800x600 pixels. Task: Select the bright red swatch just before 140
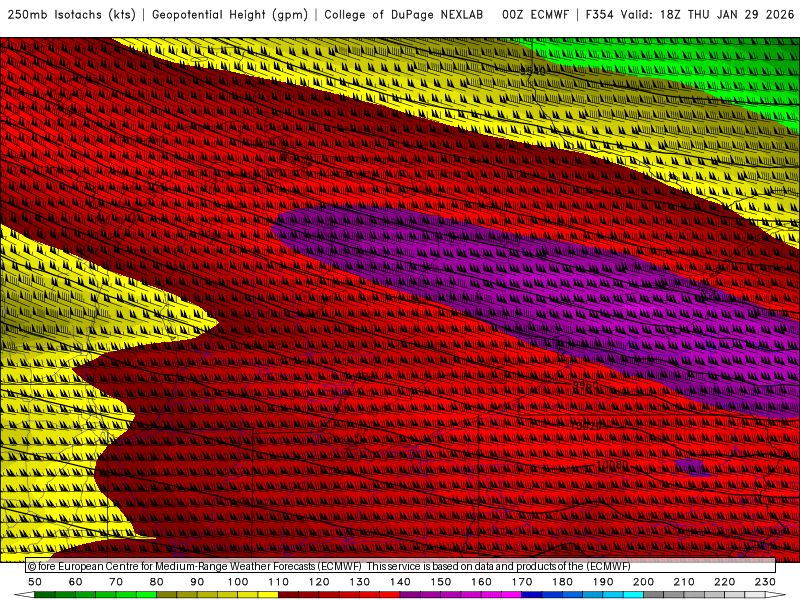[x=390, y=595]
